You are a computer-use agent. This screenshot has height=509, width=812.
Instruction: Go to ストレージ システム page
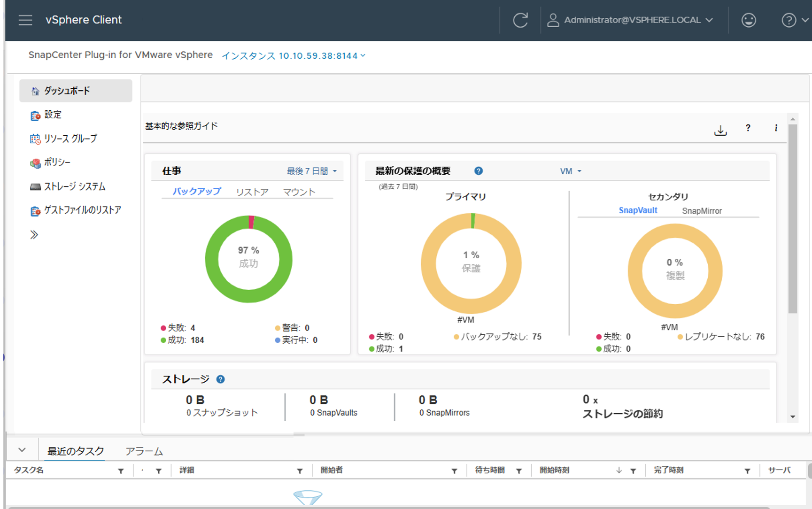click(x=75, y=186)
